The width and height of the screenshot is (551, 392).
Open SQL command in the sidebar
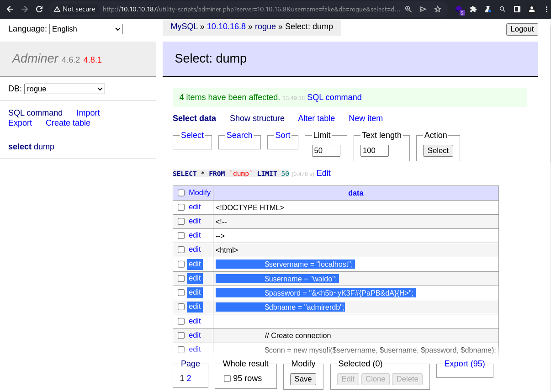(x=35, y=113)
